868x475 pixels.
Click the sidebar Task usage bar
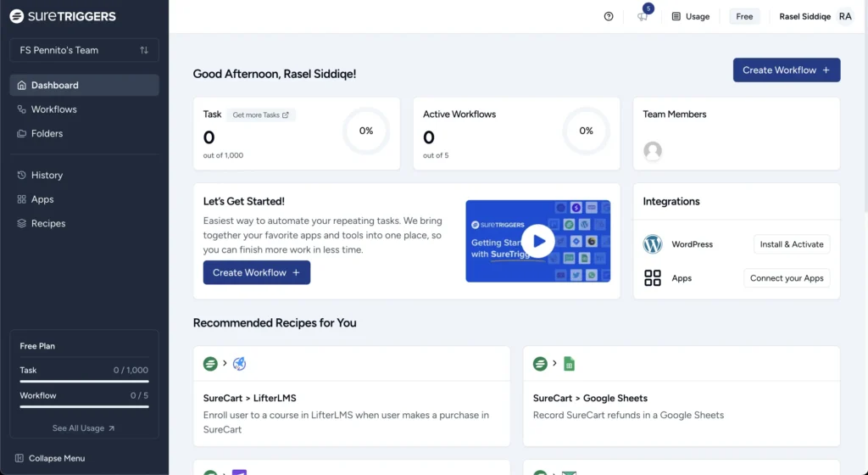tap(84, 382)
